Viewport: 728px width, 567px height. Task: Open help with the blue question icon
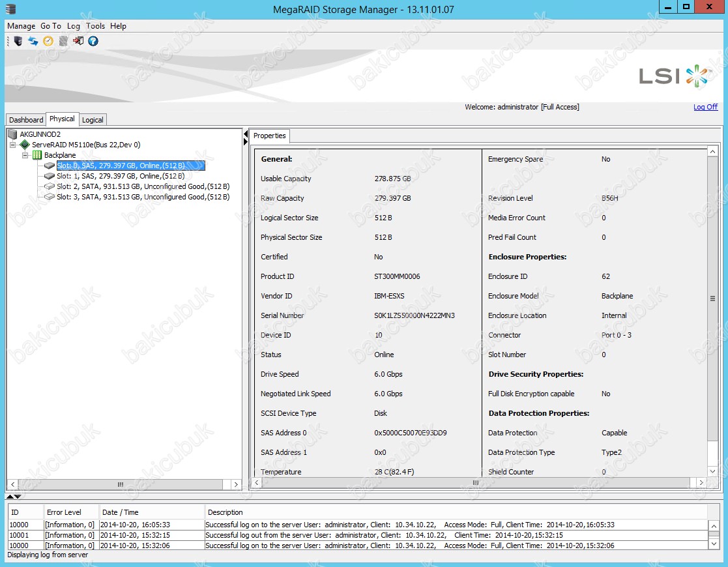[x=93, y=41]
